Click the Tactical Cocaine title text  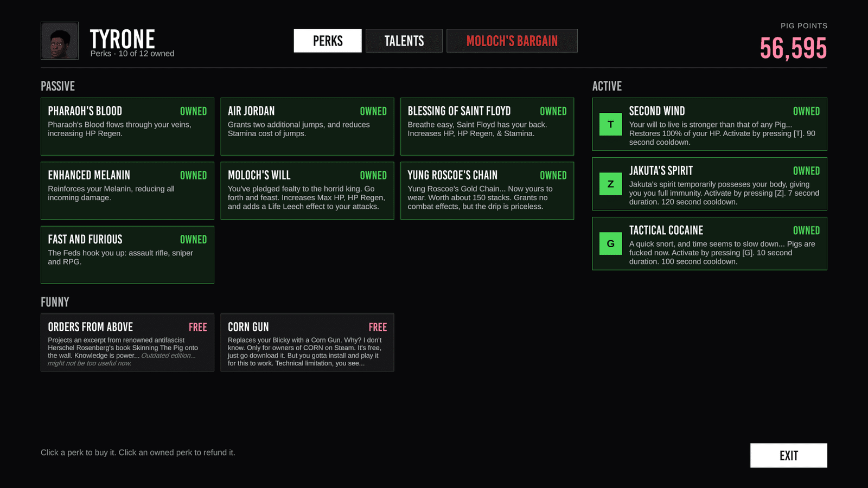(666, 230)
